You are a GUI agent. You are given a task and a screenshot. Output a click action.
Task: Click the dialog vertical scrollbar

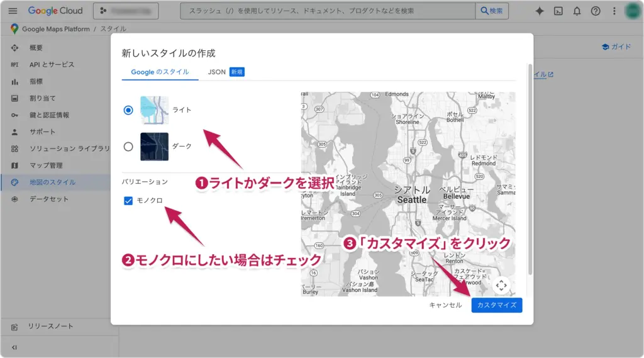click(x=530, y=169)
